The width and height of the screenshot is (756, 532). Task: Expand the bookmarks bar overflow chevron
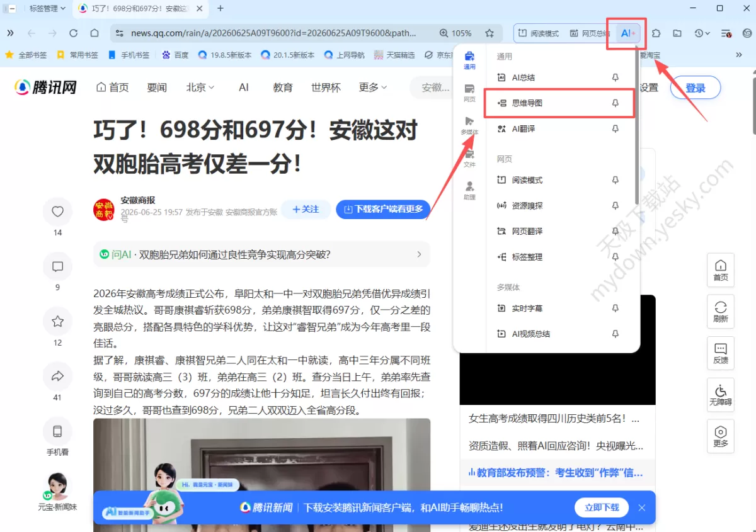coord(739,55)
